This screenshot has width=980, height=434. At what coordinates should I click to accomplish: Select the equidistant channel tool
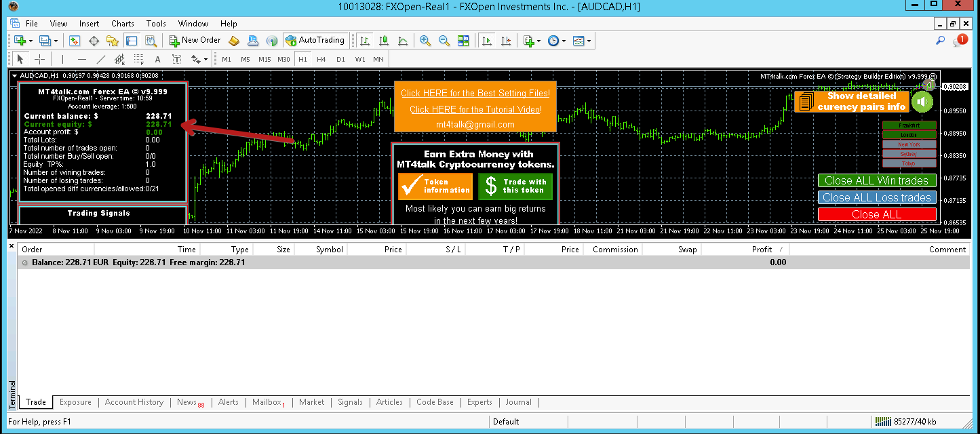(120, 59)
